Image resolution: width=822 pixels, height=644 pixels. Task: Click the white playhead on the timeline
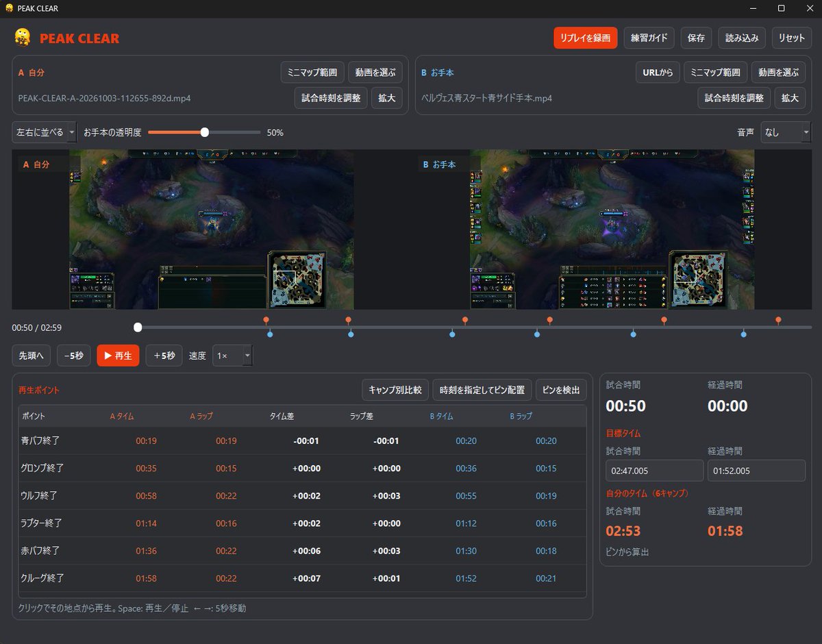click(x=138, y=327)
